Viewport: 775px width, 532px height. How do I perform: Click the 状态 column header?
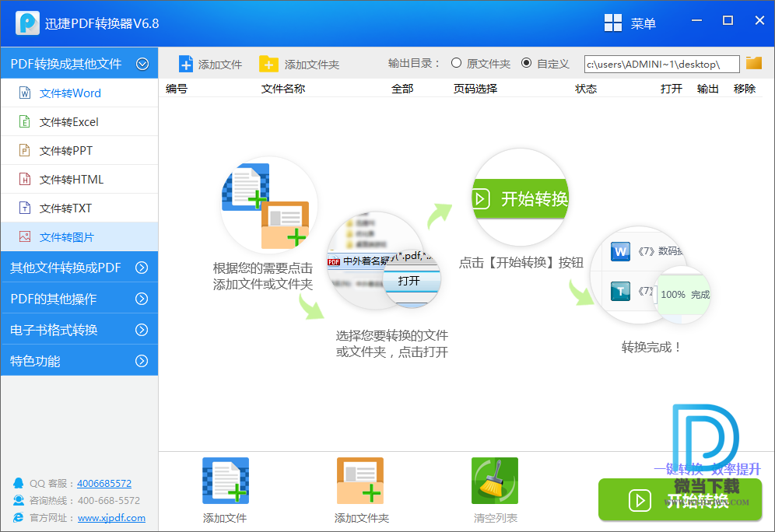coord(586,89)
